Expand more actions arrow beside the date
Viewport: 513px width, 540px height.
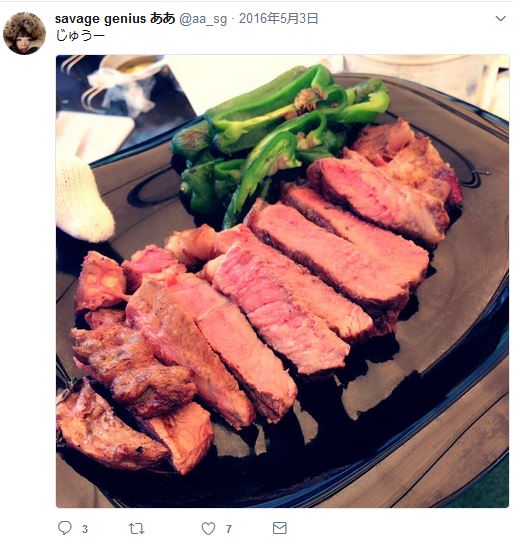tap(501, 18)
